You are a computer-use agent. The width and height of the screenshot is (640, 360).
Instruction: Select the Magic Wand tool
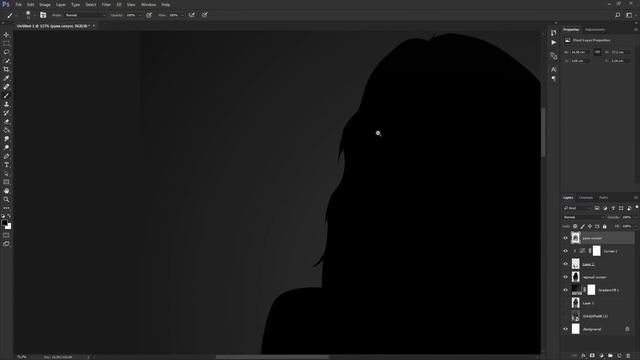(x=6, y=61)
